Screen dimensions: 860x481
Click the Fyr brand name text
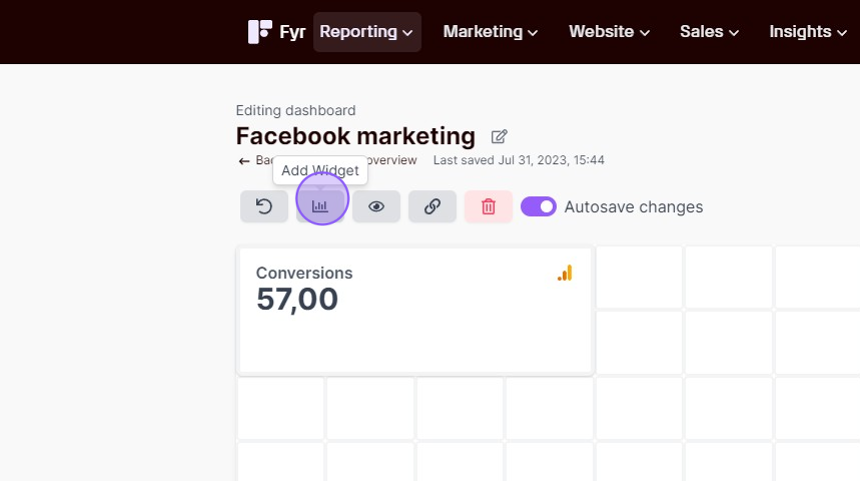point(292,32)
